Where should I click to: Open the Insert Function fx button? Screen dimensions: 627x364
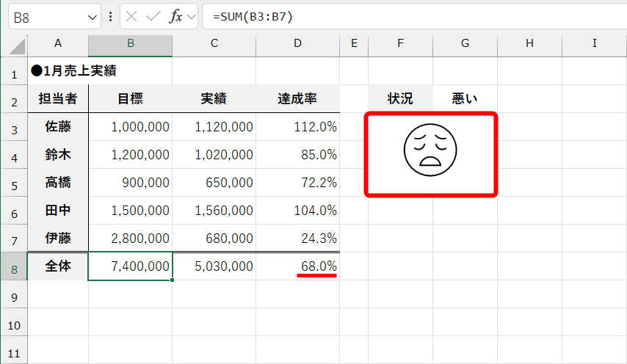coord(175,16)
